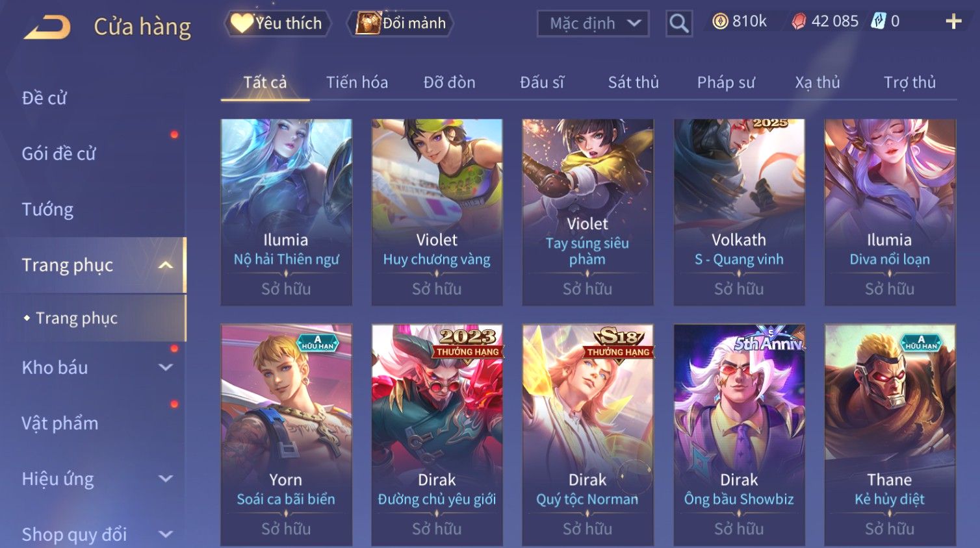980x548 pixels.
Task: Open Gói đề cử in sidebar
Action: point(58,153)
